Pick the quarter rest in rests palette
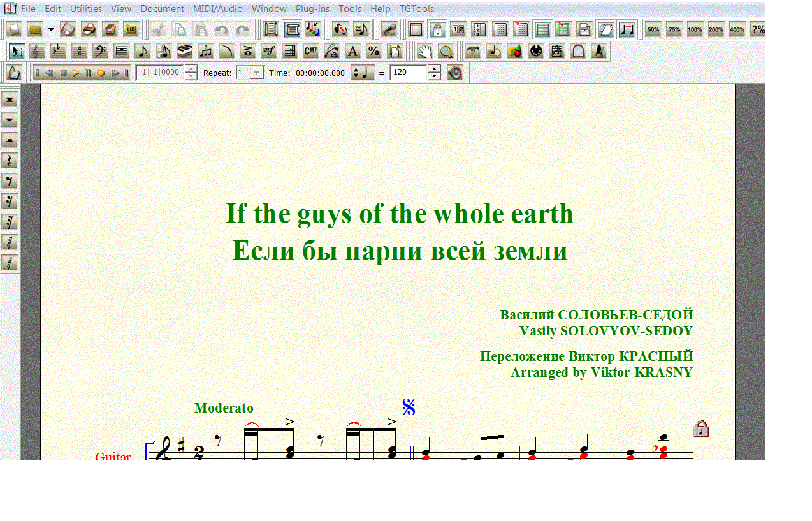The height and width of the screenshot is (521, 812). [10, 161]
